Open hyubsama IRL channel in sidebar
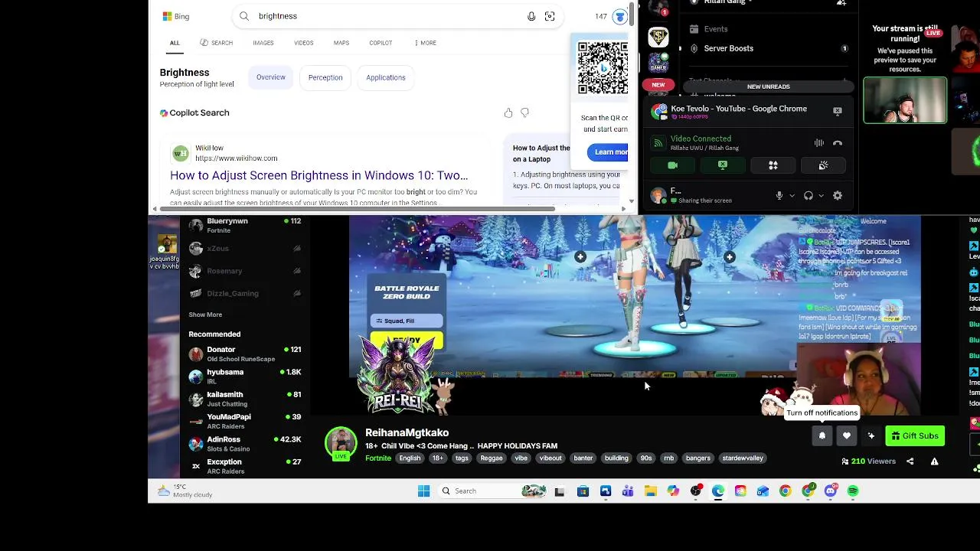 click(x=245, y=377)
